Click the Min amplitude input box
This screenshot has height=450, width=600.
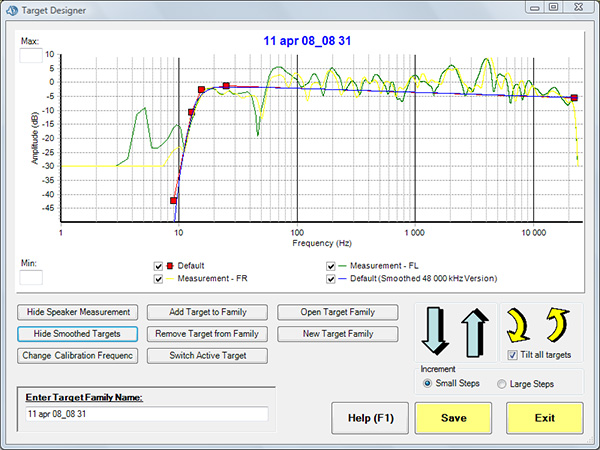point(31,276)
